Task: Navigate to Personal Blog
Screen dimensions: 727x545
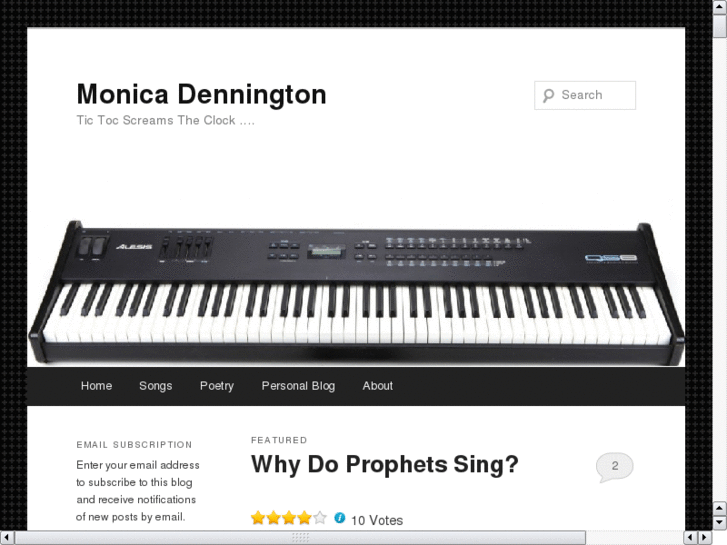Action: [x=298, y=386]
